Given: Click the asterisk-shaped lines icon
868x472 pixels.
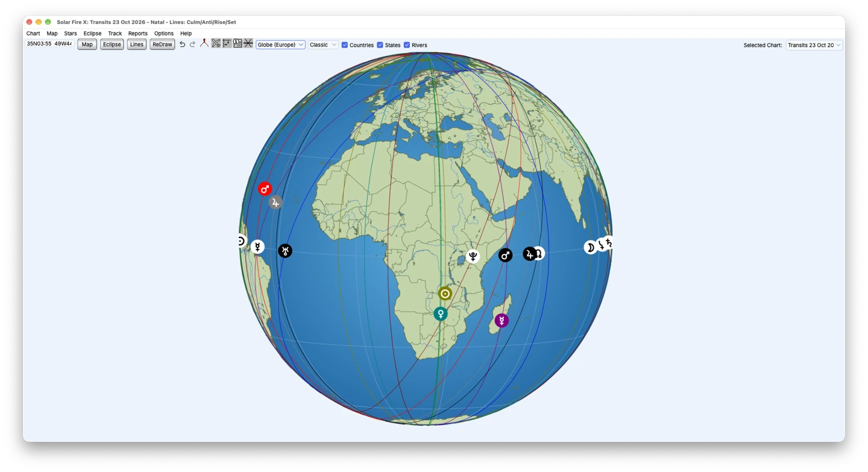Looking at the screenshot, I should 248,43.
